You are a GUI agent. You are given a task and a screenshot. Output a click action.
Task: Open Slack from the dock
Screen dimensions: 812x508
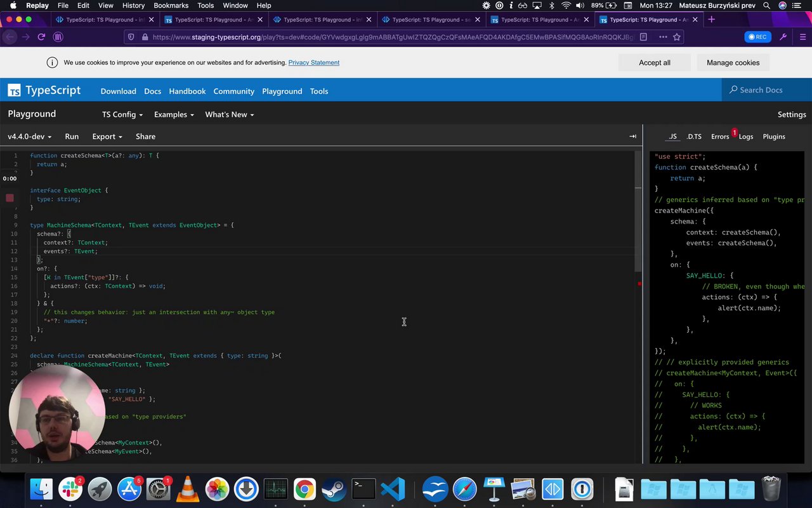pos(70,489)
